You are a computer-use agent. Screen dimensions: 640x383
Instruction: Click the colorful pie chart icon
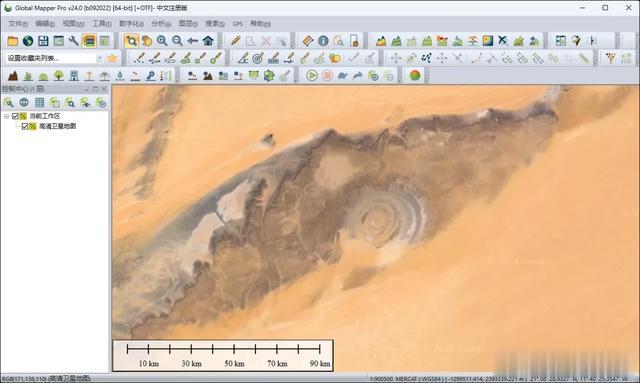pyautogui.click(x=415, y=76)
